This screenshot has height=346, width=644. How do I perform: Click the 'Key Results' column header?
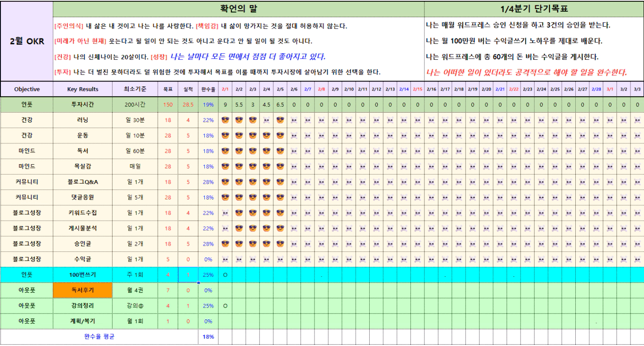pos(82,89)
